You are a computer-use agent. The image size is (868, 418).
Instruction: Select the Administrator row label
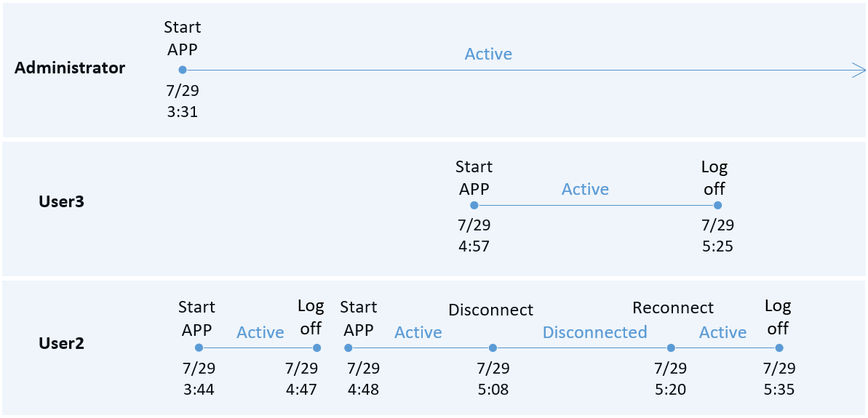pyautogui.click(x=70, y=68)
